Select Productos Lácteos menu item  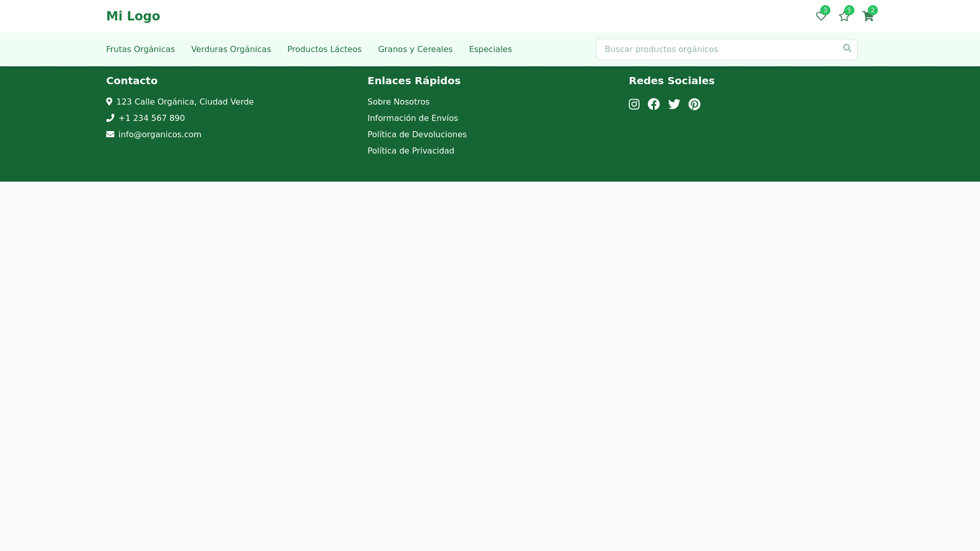coord(324,49)
